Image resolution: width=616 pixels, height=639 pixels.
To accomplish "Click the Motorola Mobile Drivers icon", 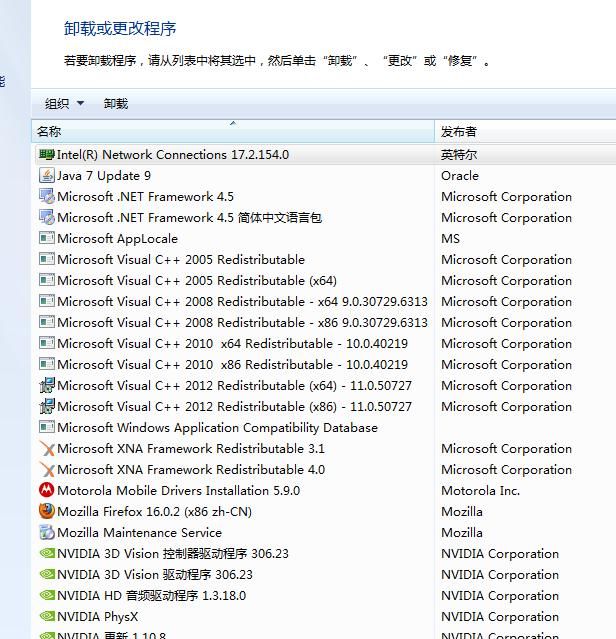I will (46, 490).
